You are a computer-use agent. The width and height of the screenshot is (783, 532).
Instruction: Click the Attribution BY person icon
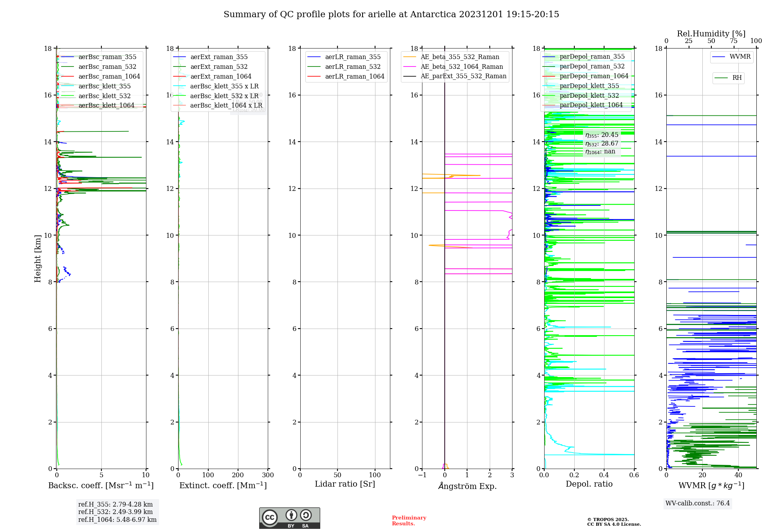291,515
